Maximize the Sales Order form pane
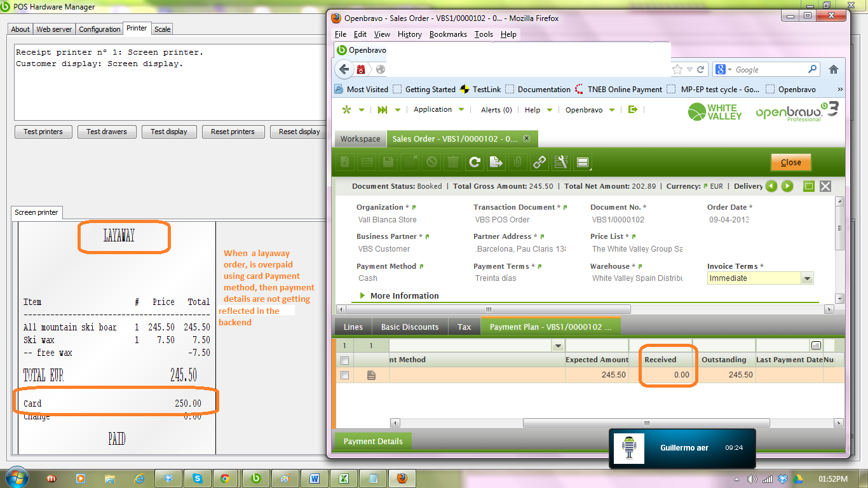This screenshot has width=868, height=488. pyautogui.click(x=809, y=186)
